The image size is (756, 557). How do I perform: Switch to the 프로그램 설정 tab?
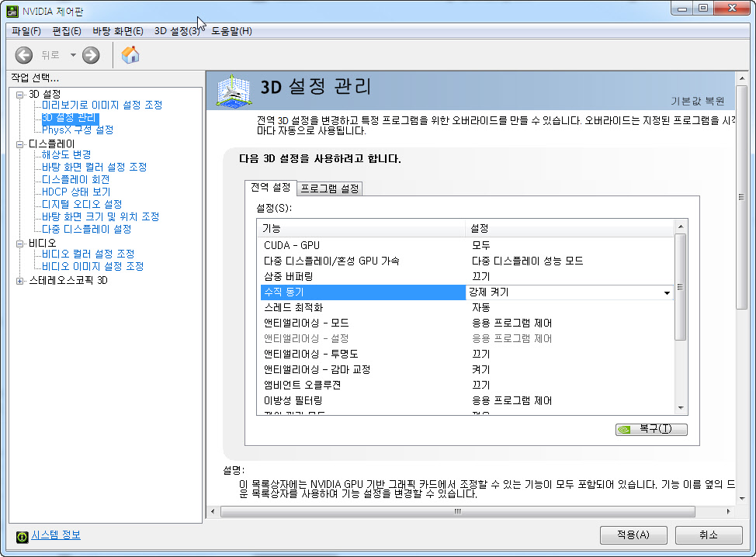pyautogui.click(x=330, y=189)
